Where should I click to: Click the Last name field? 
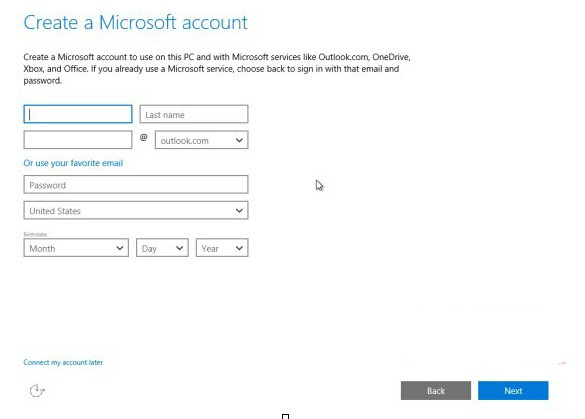[x=194, y=114]
